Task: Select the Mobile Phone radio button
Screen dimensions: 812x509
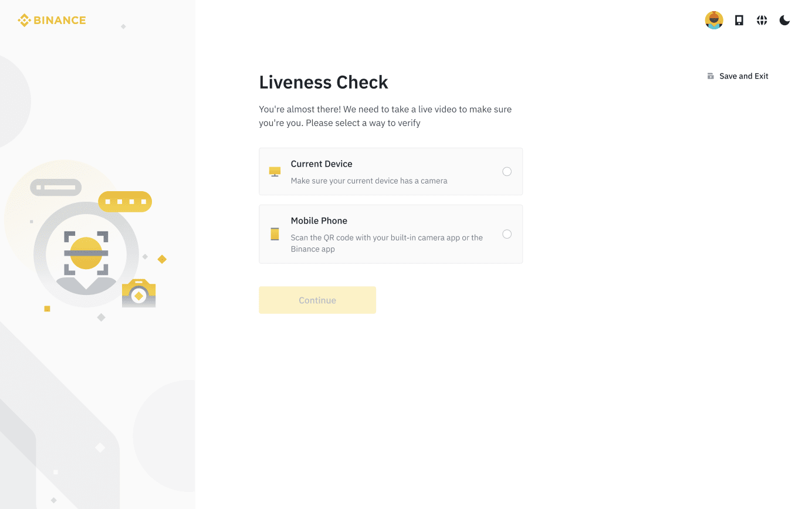Action: tap(507, 234)
